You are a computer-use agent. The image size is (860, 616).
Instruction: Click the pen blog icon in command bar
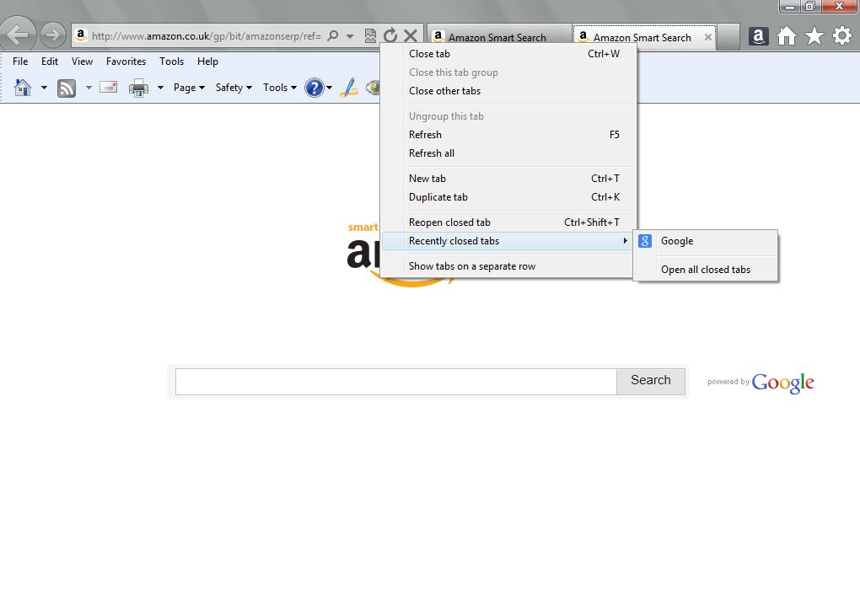(x=349, y=88)
